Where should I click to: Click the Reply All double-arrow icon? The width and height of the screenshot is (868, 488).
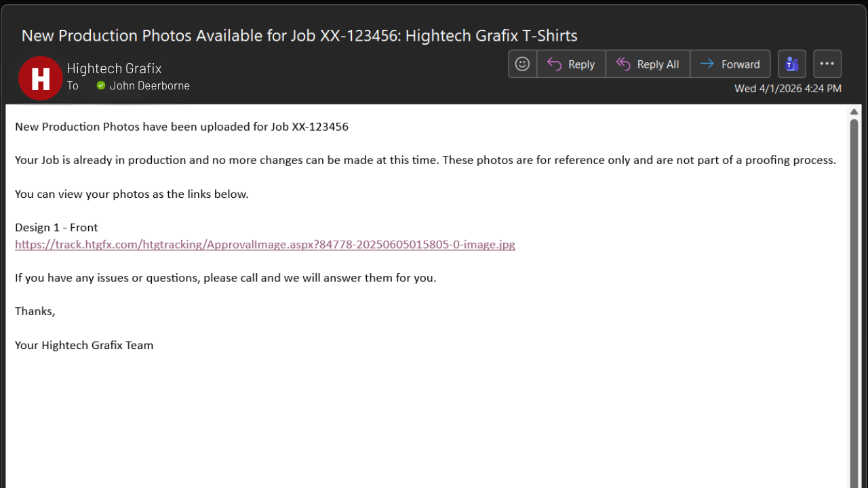pyautogui.click(x=623, y=64)
